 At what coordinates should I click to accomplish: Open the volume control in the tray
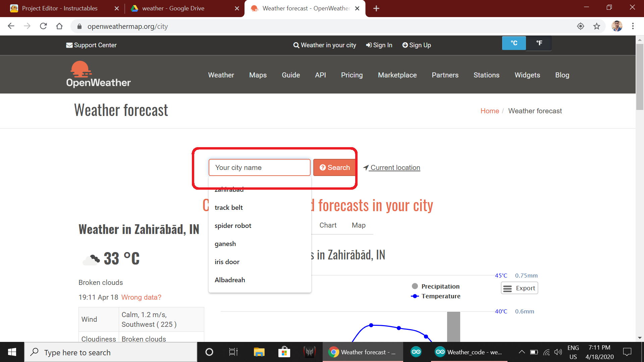coord(558,352)
